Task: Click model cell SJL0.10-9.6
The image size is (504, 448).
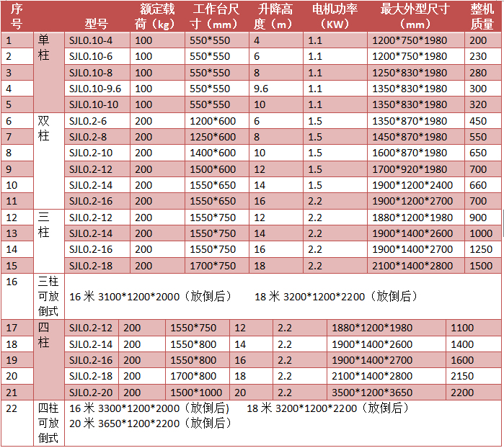Action: point(94,89)
